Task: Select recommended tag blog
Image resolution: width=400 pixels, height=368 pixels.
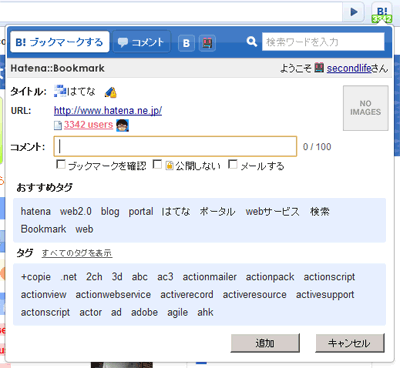Action: point(110,212)
